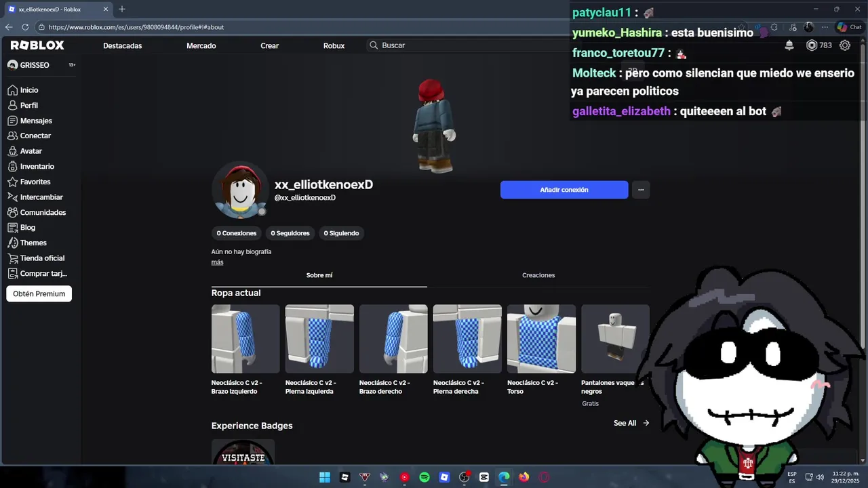Screen dimensions: 868x488
Task: Open a new browser tab
Action: 122,9
